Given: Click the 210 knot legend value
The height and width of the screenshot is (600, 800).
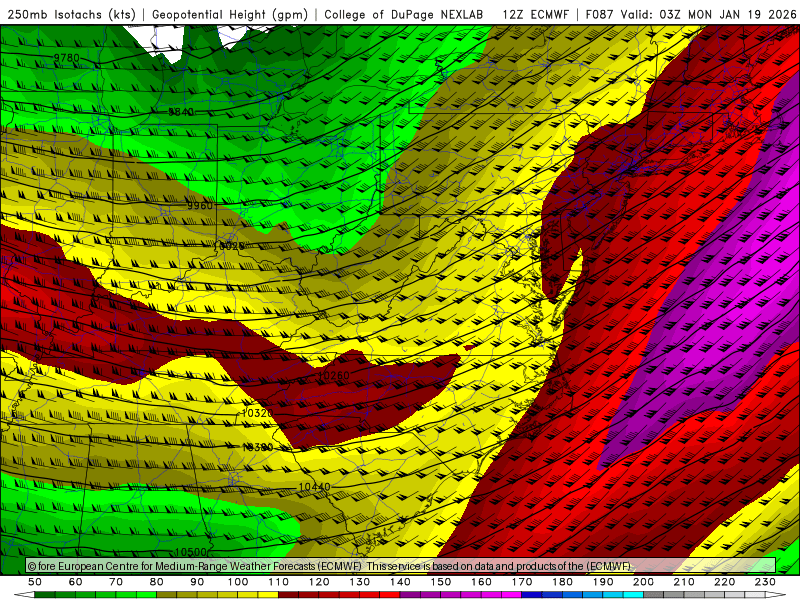Looking at the screenshot, I should pyautogui.click(x=684, y=582).
